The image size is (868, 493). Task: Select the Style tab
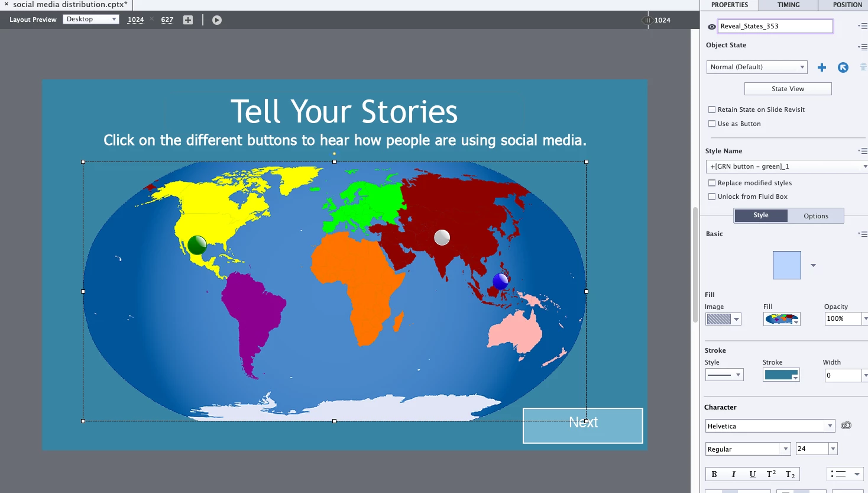[761, 215]
